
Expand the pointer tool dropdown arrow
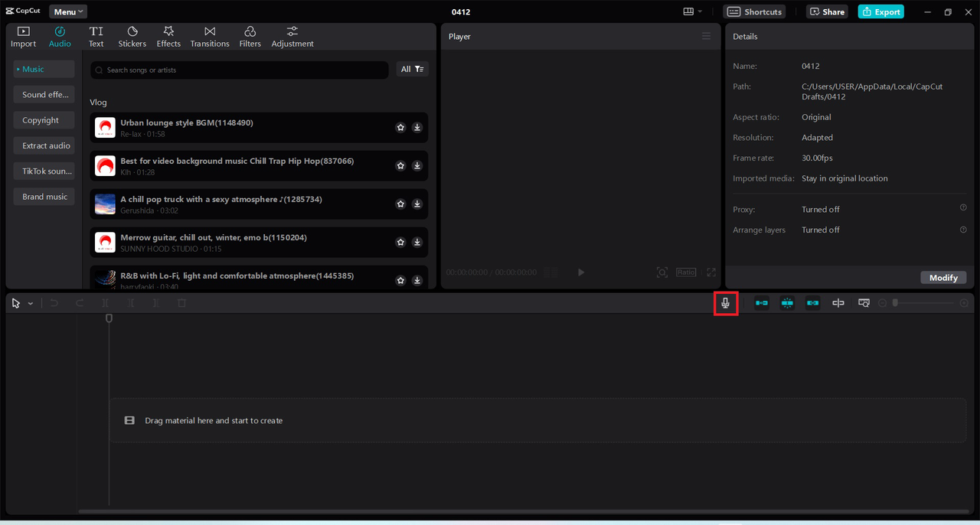[x=31, y=304]
